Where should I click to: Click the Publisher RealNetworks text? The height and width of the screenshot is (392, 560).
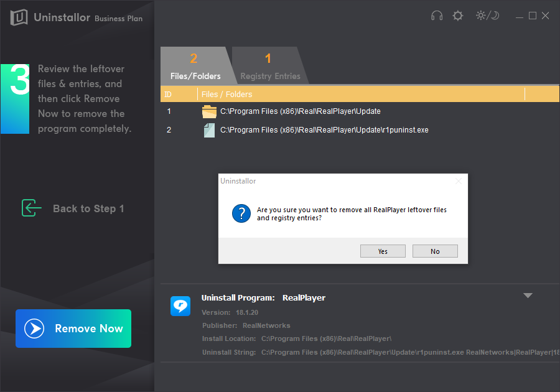pos(246,325)
